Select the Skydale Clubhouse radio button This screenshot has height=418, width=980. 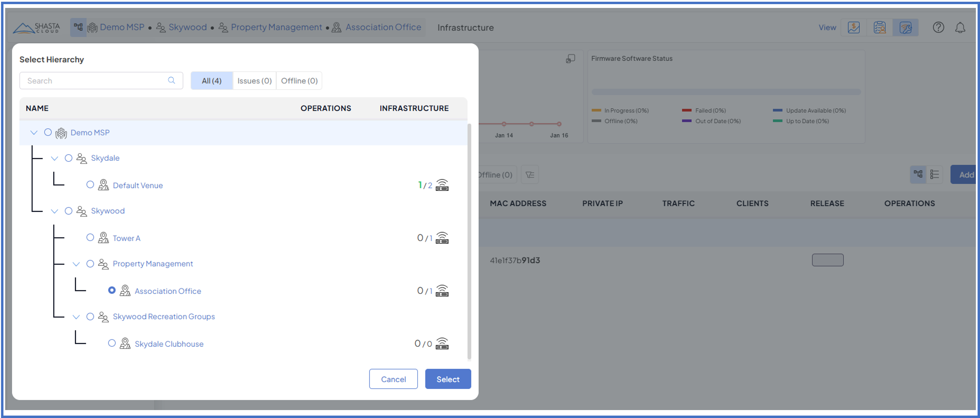(x=112, y=344)
